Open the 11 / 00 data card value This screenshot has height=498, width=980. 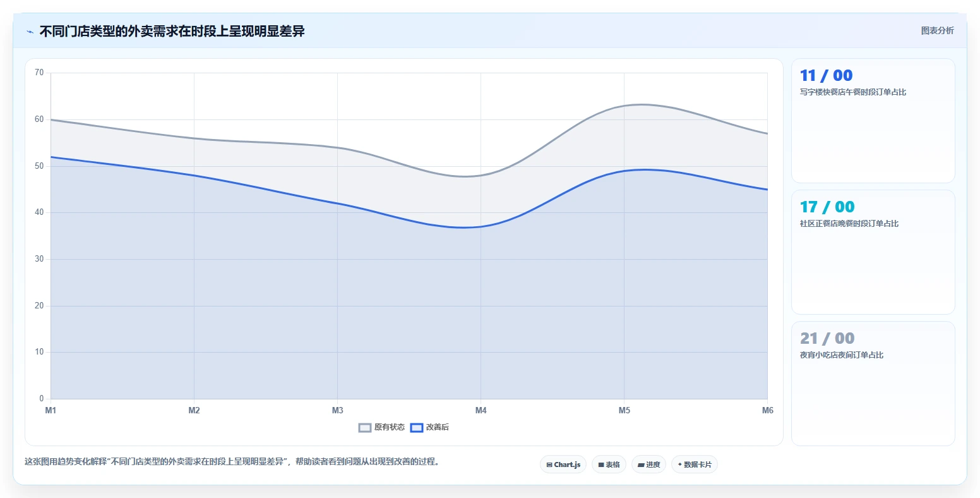pos(826,76)
